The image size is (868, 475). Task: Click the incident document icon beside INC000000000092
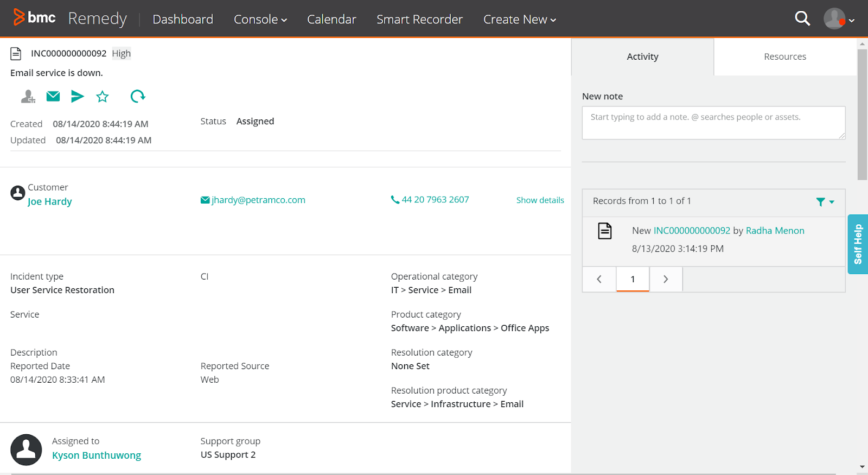[x=16, y=54]
